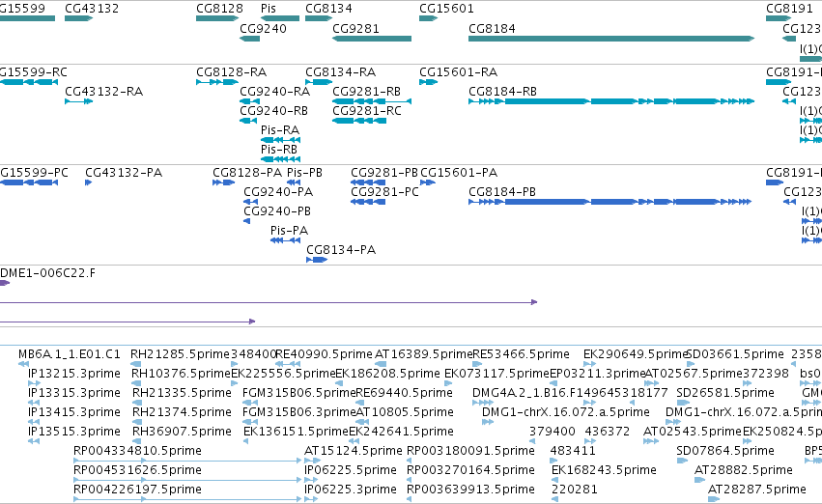Select protein CG15601-PA
The height and width of the screenshot is (504, 822).
coord(459,173)
